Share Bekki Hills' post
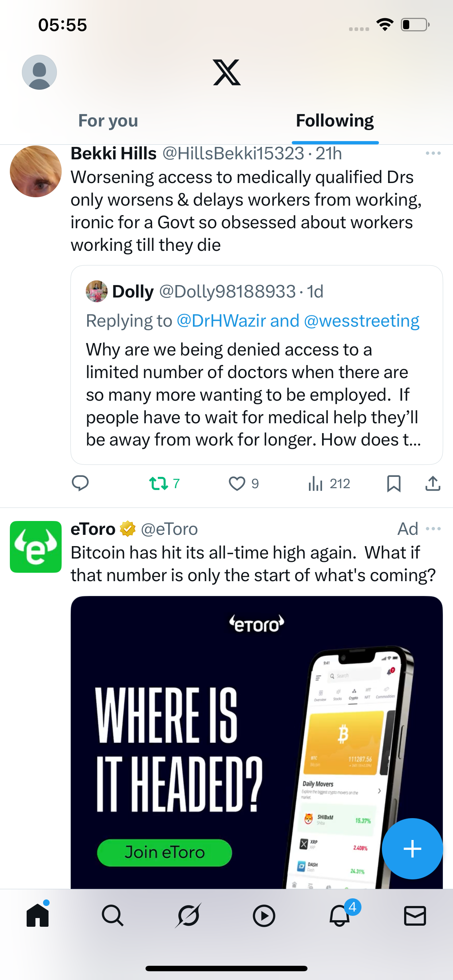Image resolution: width=453 pixels, height=980 pixels. [433, 483]
